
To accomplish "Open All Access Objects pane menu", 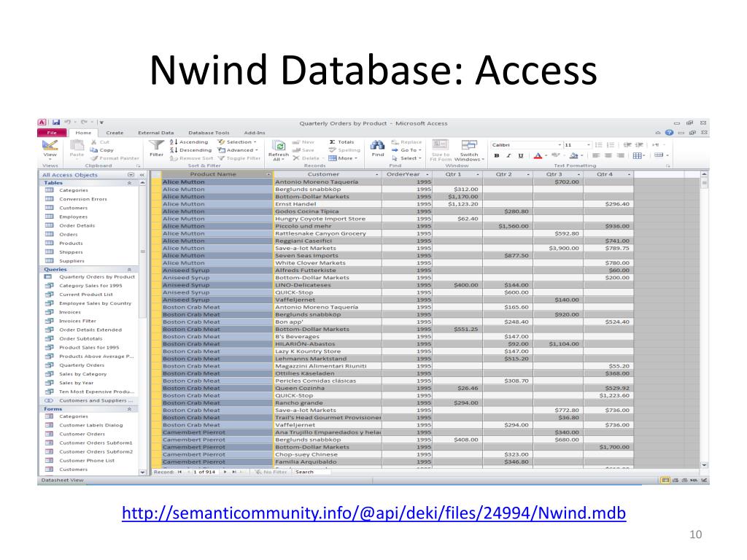I will (131, 175).
